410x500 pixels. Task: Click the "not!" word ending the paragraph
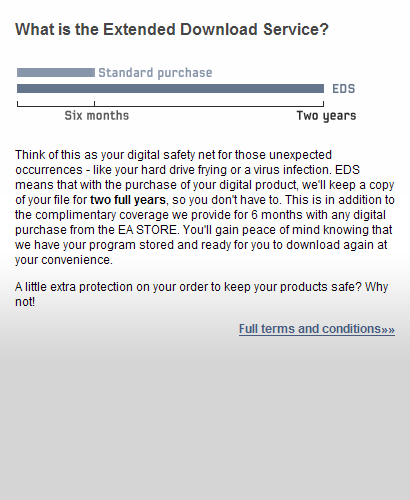[x=25, y=302]
